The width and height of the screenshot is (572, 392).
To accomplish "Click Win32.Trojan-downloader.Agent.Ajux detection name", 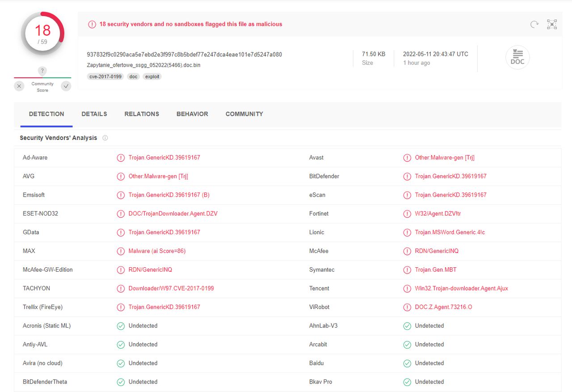I will [462, 288].
